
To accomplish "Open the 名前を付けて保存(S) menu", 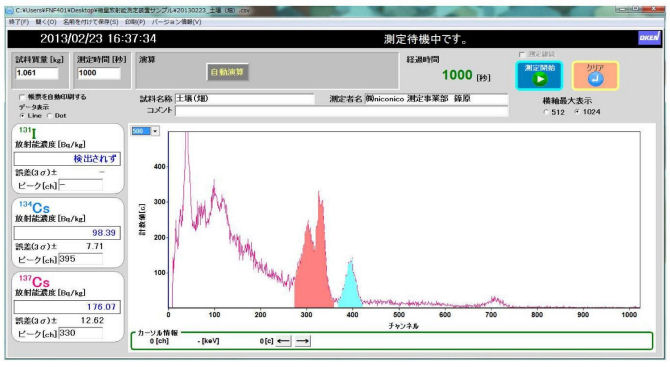I will coord(91,22).
